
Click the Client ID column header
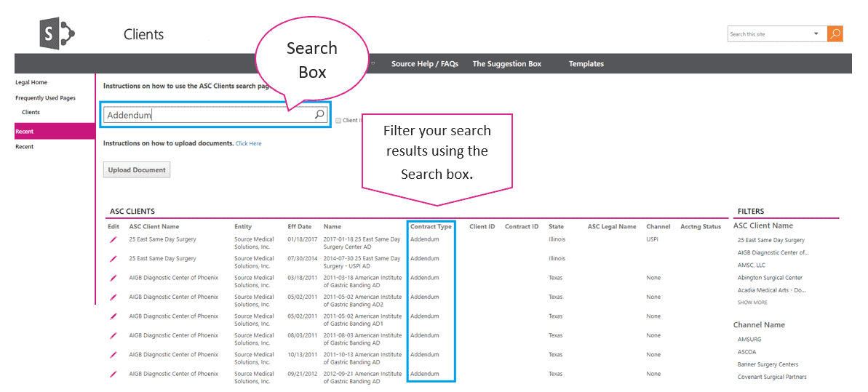pyautogui.click(x=482, y=226)
